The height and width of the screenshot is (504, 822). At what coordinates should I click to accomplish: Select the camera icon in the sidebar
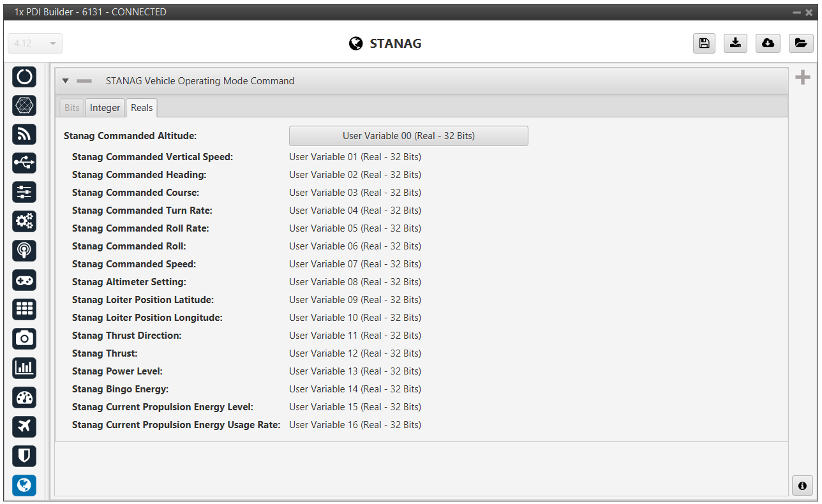point(24,338)
